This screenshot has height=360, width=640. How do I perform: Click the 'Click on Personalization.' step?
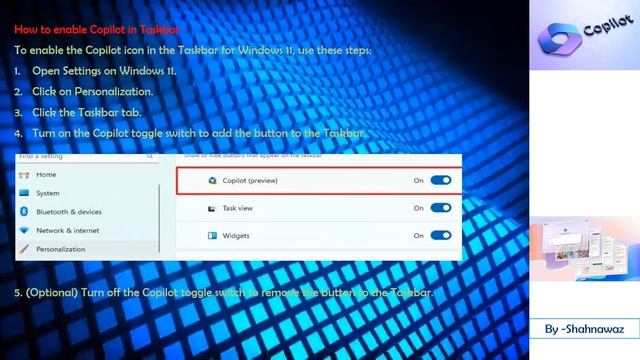point(93,92)
